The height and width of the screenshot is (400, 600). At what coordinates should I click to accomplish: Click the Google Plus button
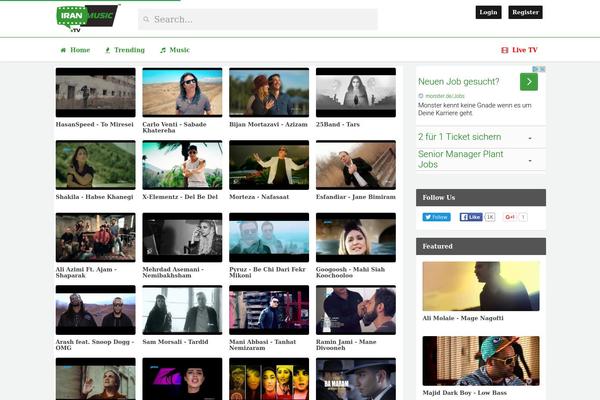click(x=510, y=217)
